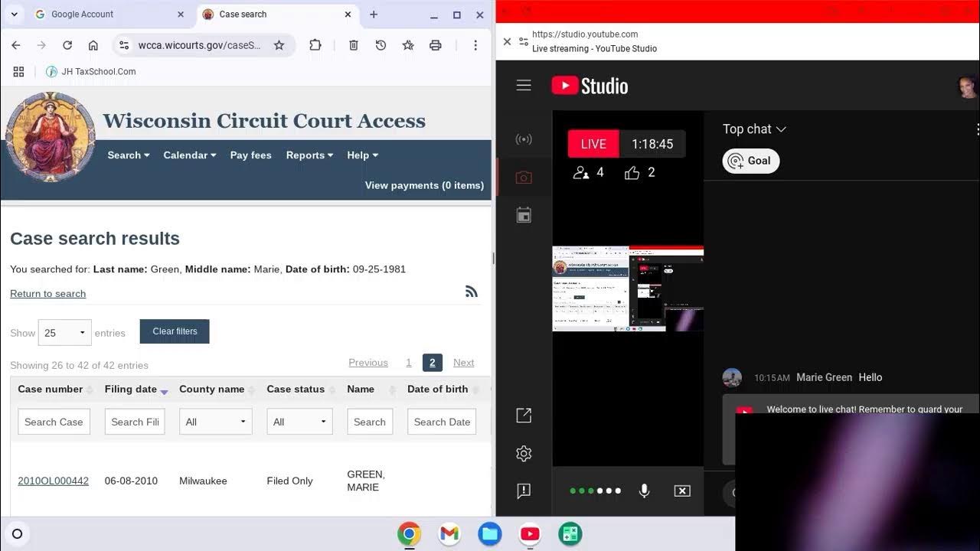Open Chrome from the shelf
Screen dimensions: 980x551
pyautogui.click(x=410, y=534)
